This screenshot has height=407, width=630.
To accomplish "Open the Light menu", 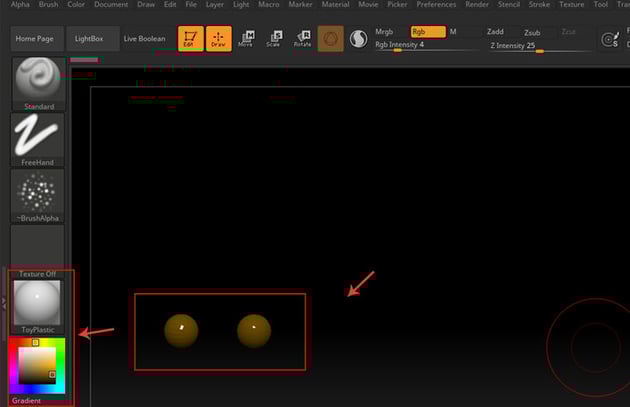I will click(x=241, y=4).
